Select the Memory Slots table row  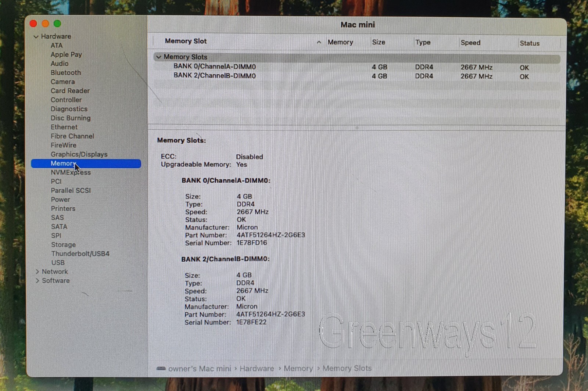pyautogui.click(x=357, y=57)
